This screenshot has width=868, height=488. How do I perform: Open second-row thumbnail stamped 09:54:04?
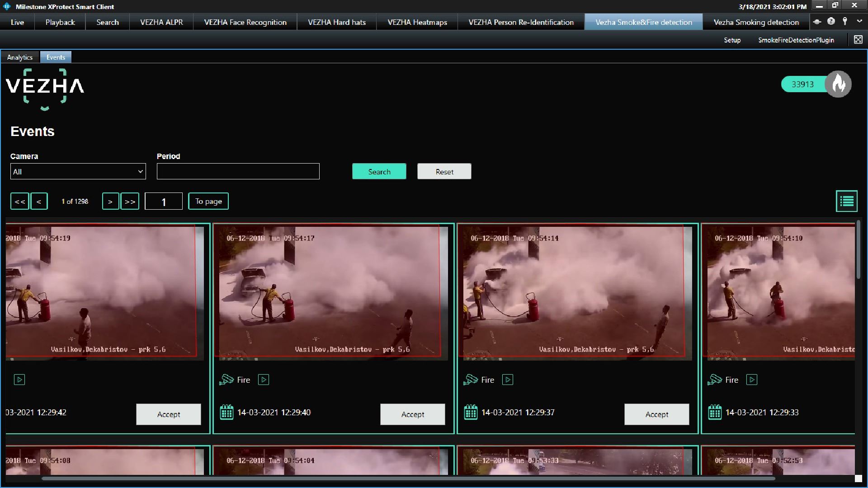point(333,462)
